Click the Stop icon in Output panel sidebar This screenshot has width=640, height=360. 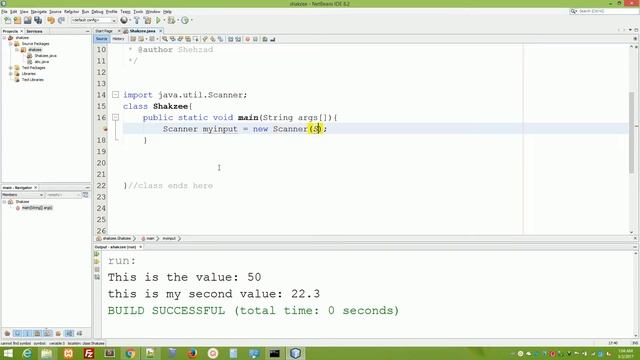[97, 269]
